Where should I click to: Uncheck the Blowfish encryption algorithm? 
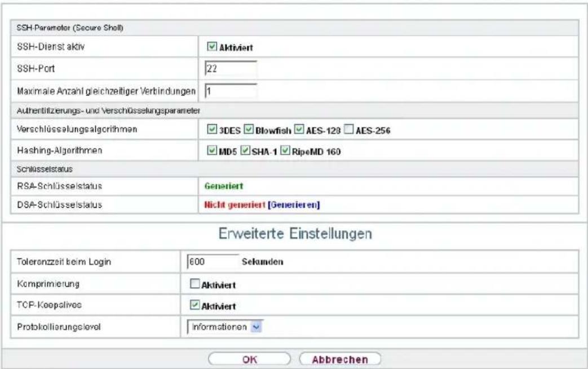(249, 130)
